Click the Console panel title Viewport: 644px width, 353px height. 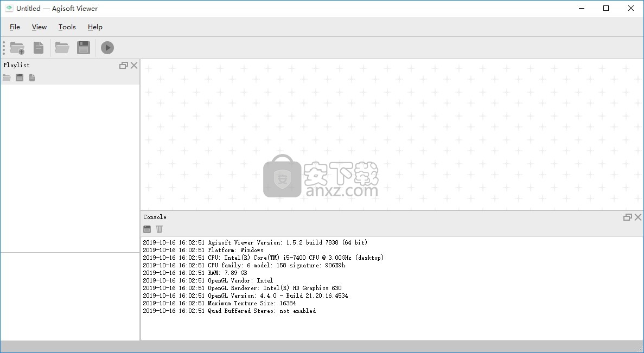[x=155, y=217]
